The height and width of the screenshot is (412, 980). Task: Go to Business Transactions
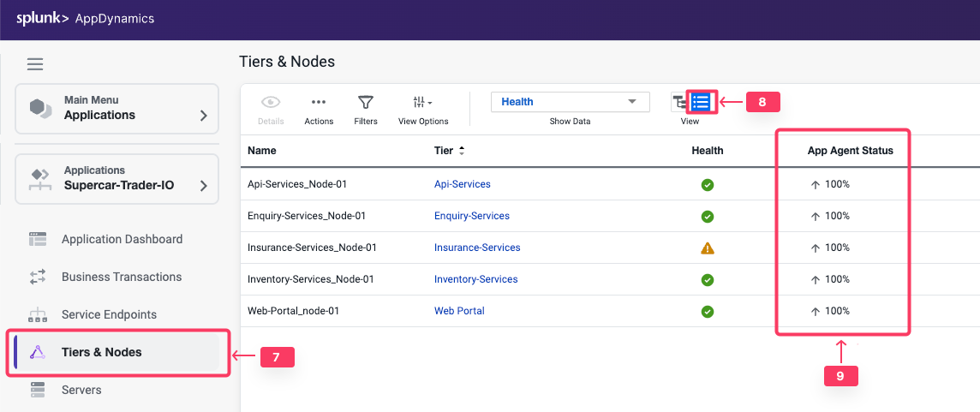click(x=122, y=277)
